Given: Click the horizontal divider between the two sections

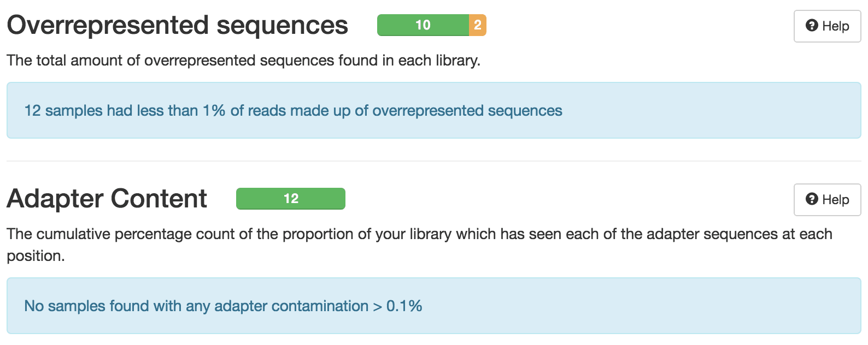Looking at the screenshot, I should pos(433,161).
